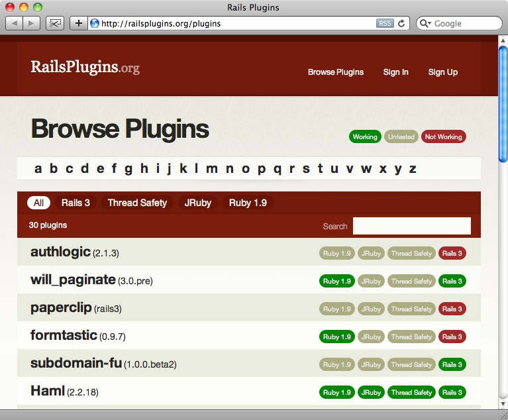The height and width of the screenshot is (420, 508).
Task: Open the Google search magnifier dropdown
Action: pos(425,23)
